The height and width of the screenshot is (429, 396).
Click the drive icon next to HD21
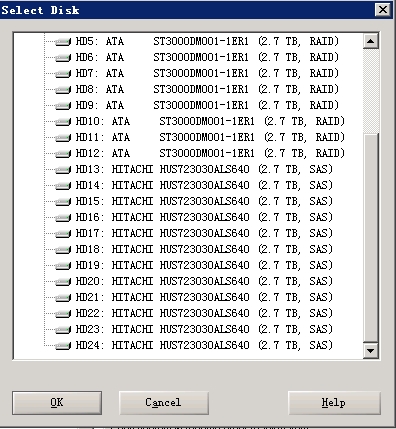tap(63, 298)
